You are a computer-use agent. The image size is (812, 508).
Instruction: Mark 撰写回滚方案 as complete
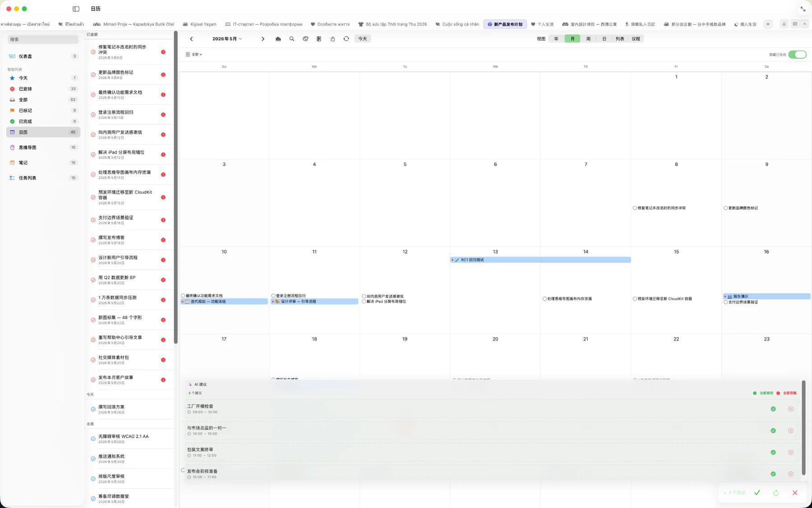point(93,410)
